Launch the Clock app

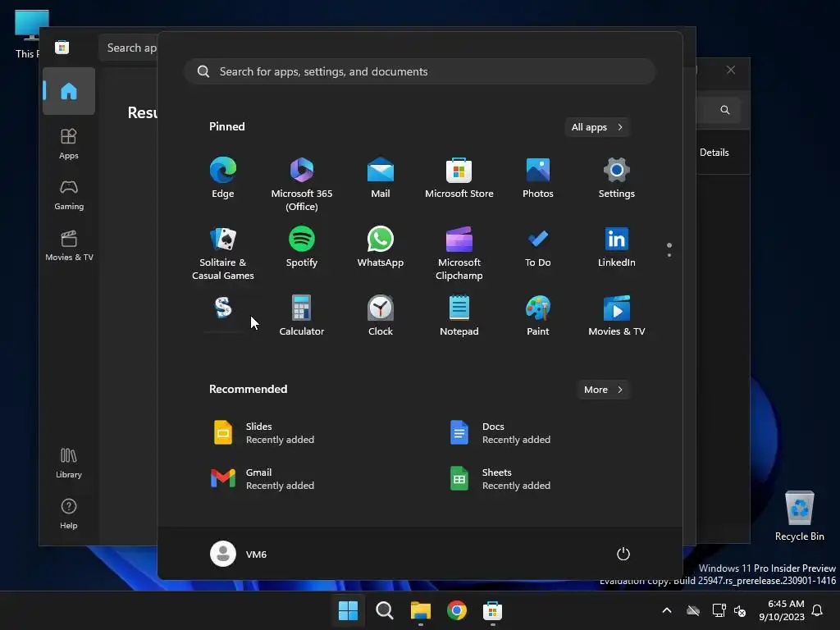pos(381,316)
